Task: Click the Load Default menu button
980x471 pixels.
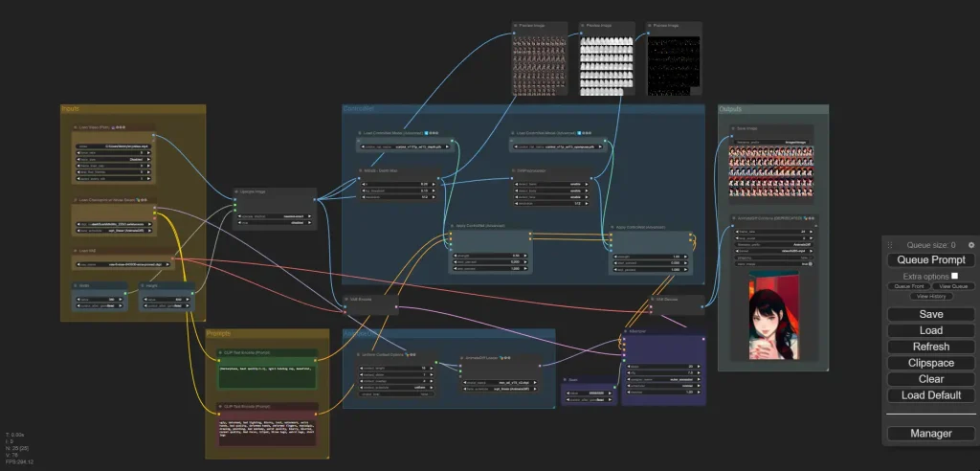Action: [x=930, y=395]
